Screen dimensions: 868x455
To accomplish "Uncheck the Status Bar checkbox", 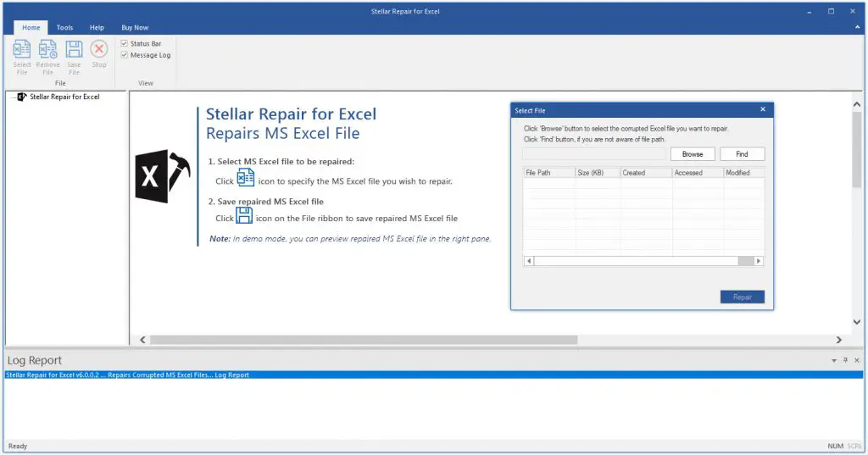I will point(125,43).
